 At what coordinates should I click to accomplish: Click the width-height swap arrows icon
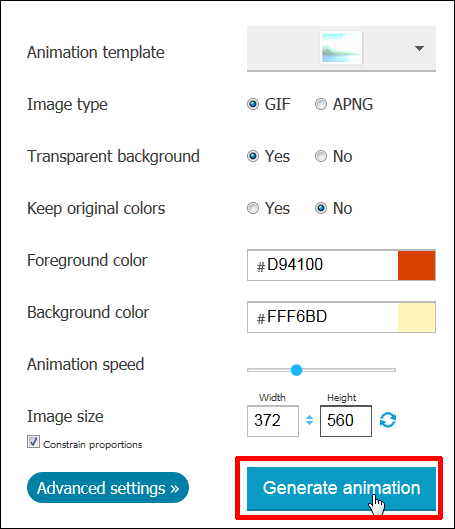309,420
